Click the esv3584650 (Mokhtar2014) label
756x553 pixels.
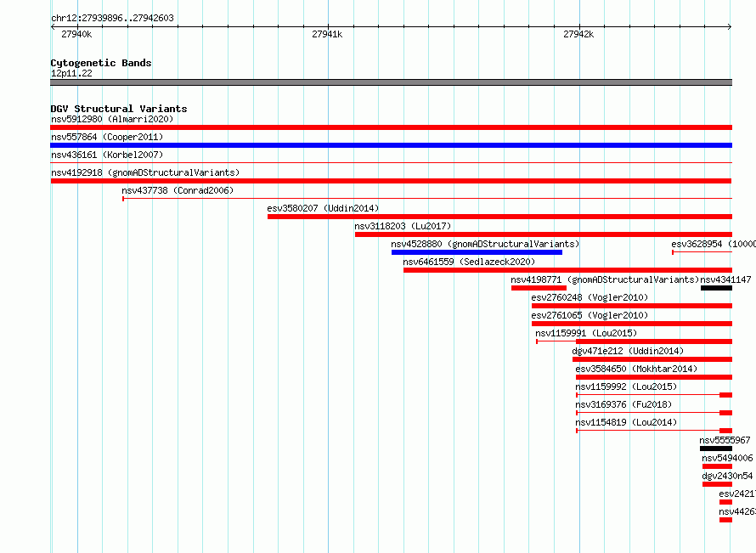coord(636,369)
